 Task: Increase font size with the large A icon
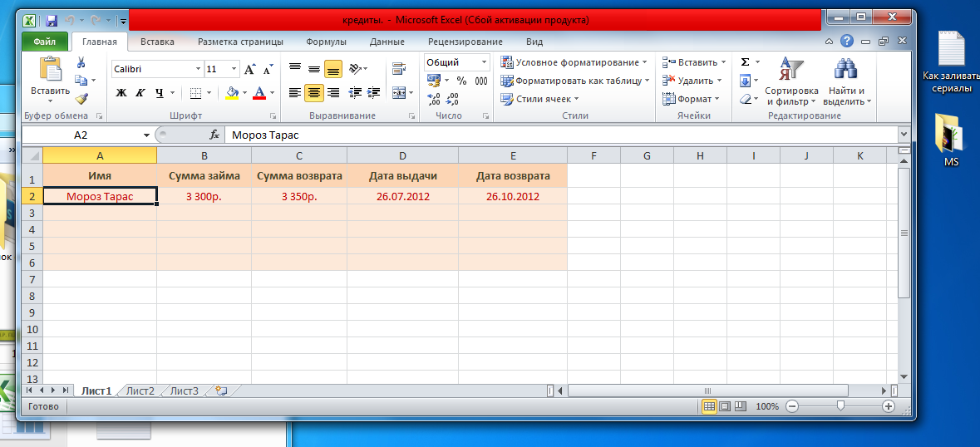[249, 69]
